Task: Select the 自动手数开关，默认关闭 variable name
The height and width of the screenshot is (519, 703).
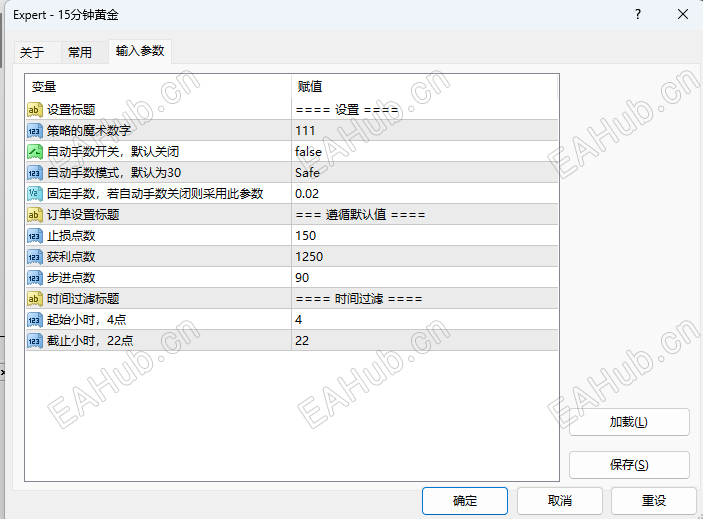Action: click(x=113, y=152)
